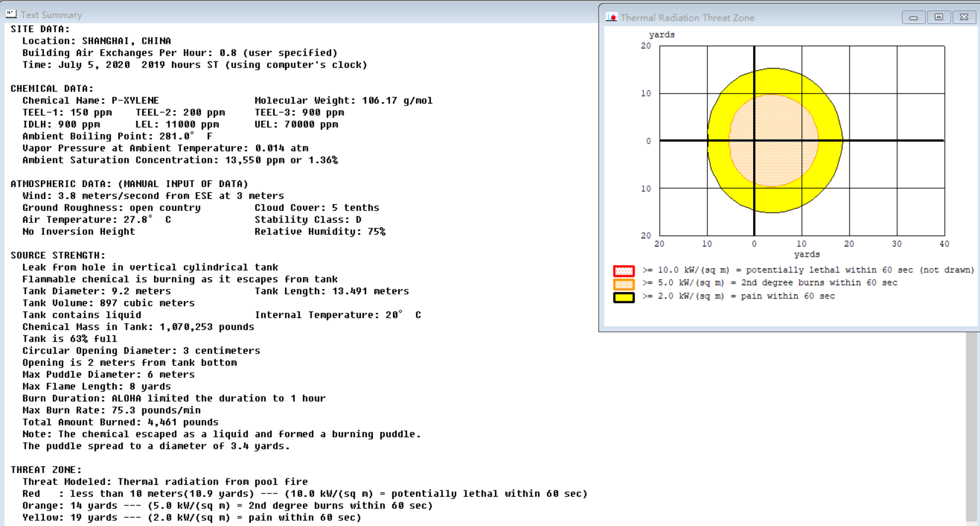Click the Thermal Radiation Threat Zone title text
Screen dimensions: 980x526
(x=687, y=18)
